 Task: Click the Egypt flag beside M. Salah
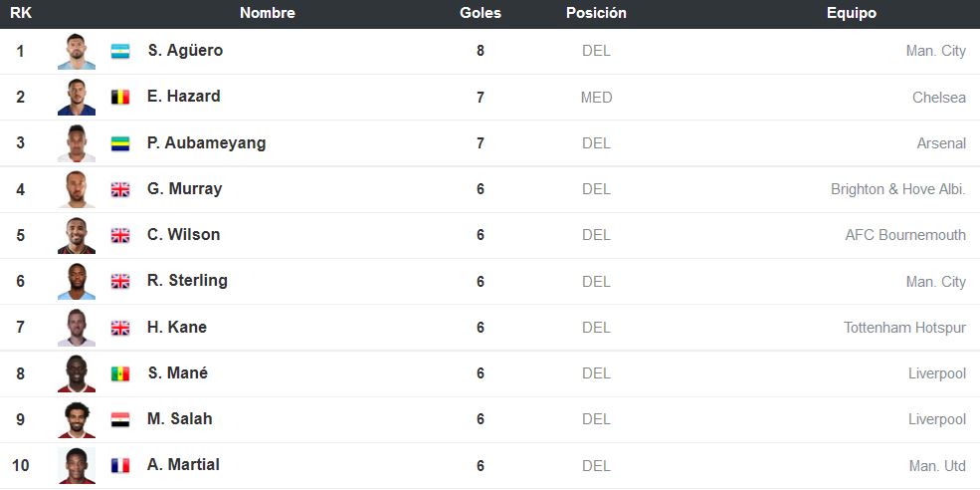(x=120, y=419)
